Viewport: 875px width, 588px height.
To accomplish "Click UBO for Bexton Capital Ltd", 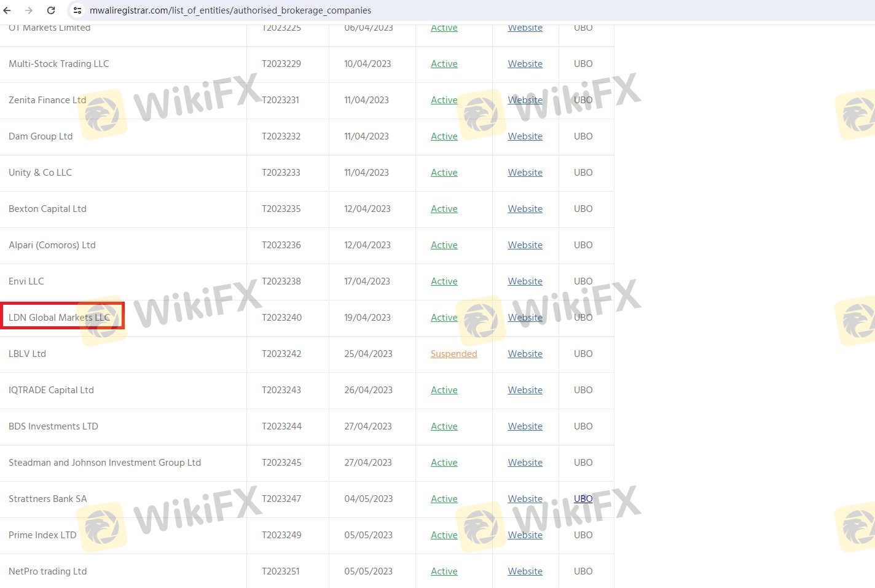I will pos(583,209).
